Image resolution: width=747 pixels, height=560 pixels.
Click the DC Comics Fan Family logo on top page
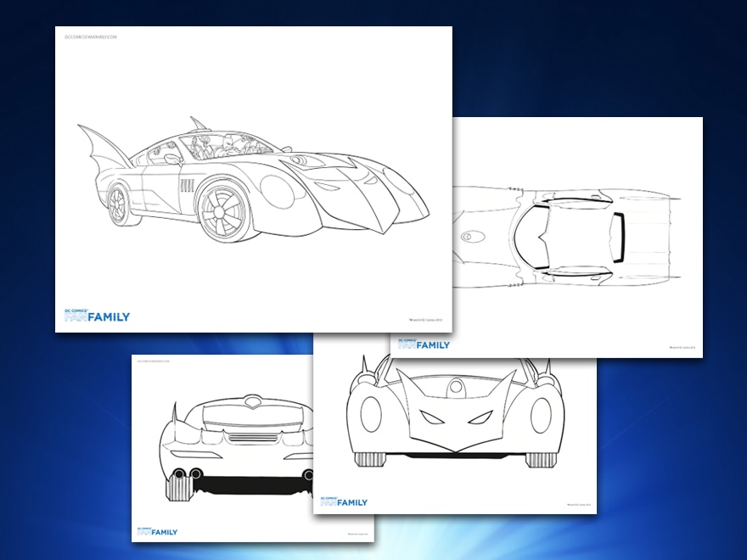pyautogui.click(x=98, y=315)
